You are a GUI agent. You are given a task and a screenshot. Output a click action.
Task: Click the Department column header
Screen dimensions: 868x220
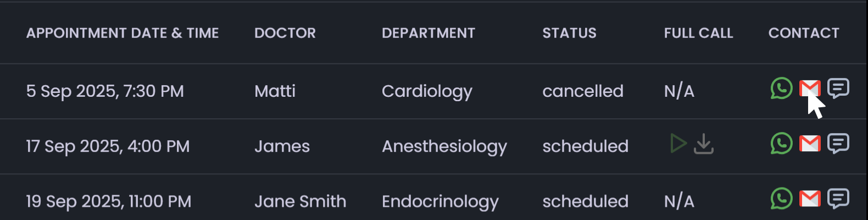click(x=429, y=33)
